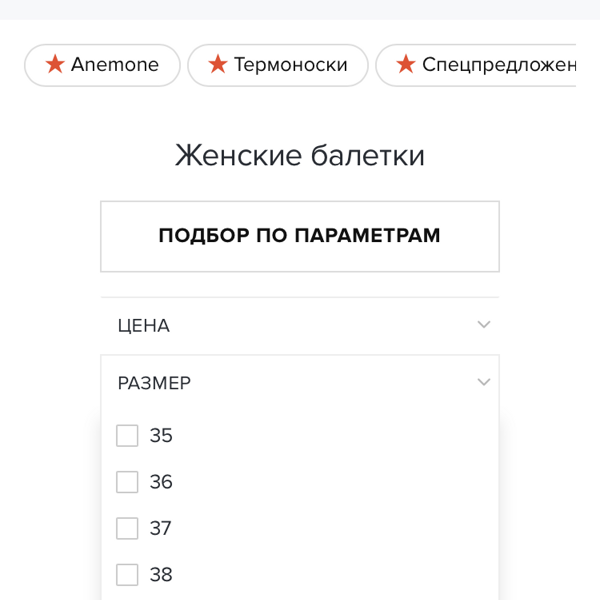The image size is (600, 600).
Task: Tick the size 35 checkbox
Action: point(127,435)
